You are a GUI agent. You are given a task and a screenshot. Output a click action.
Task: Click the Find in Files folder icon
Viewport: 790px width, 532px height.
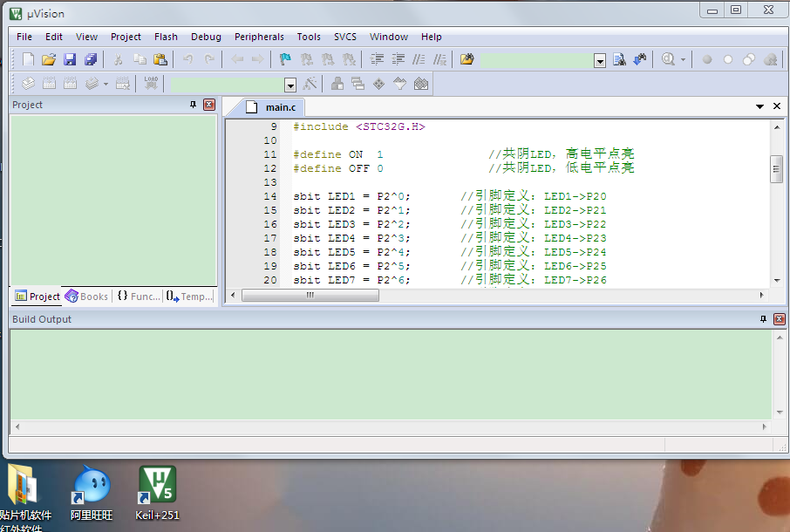point(467,59)
